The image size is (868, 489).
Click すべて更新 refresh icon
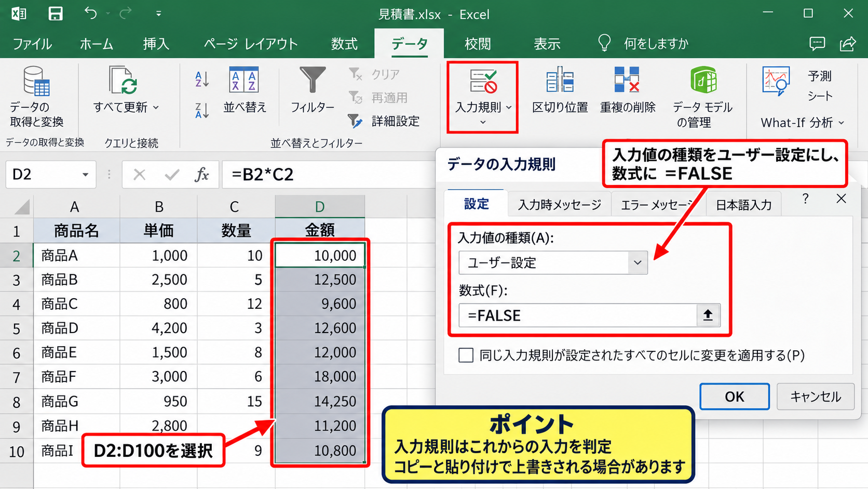[x=123, y=81]
